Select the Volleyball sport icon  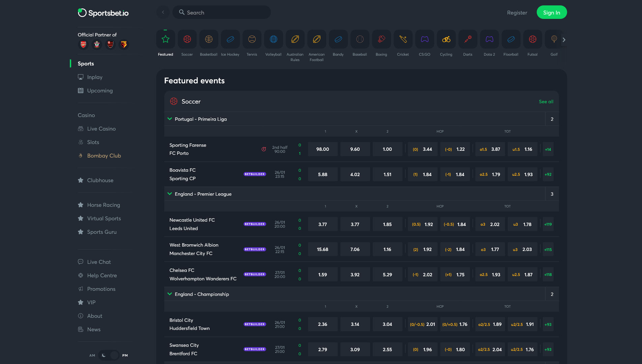[x=273, y=39]
